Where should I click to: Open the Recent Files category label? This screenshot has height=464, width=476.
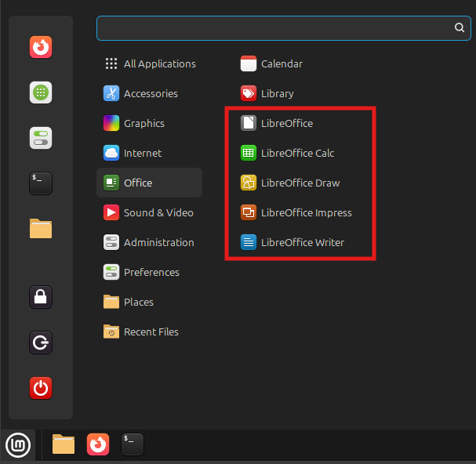tap(151, 332)
